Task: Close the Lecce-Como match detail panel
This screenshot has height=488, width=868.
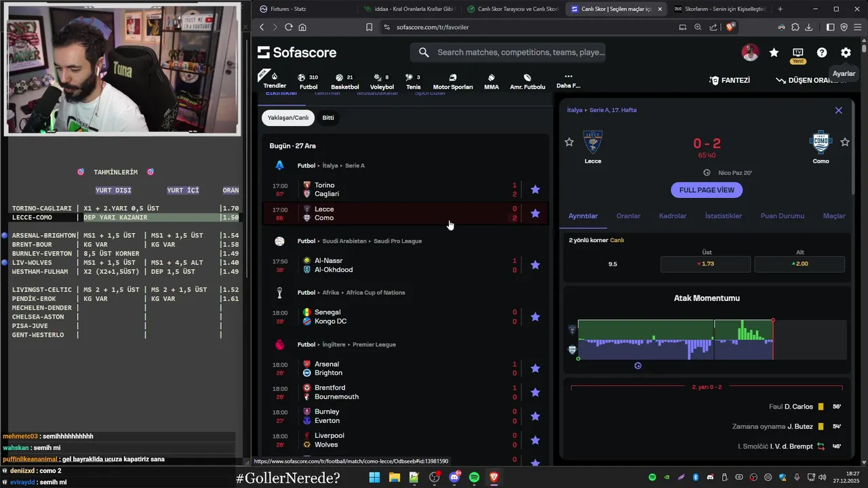Action: (x=838, y=110)
